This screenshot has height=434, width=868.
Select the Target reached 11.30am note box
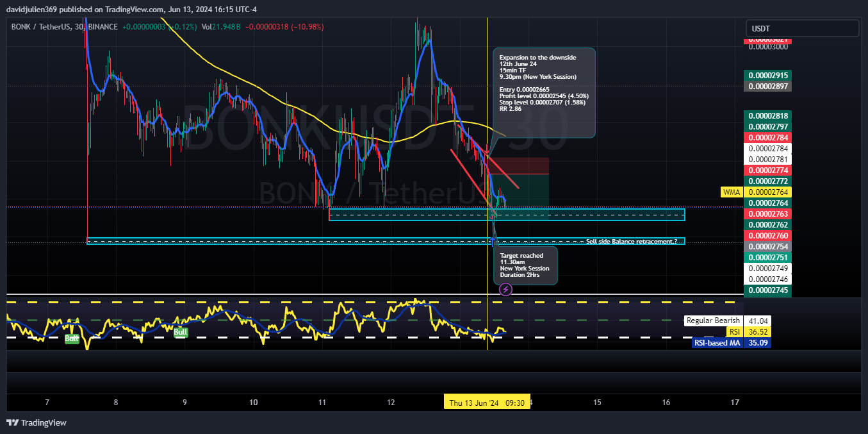525,265
